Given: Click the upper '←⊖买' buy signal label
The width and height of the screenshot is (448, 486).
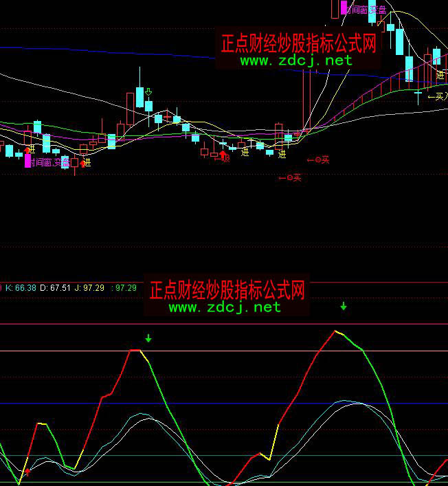Looking at the screenshot, I should [318, 159].
